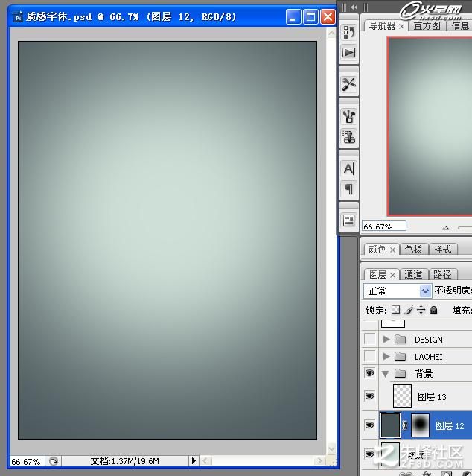Open the Paragraph panel pilcrow icon
Screen dimensions: 472x476
348,188
